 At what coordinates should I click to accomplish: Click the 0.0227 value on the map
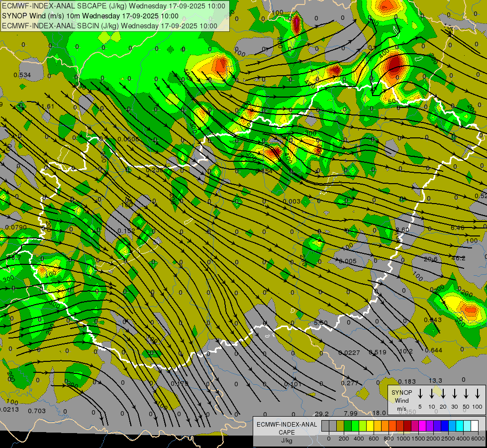pos(349,352)
